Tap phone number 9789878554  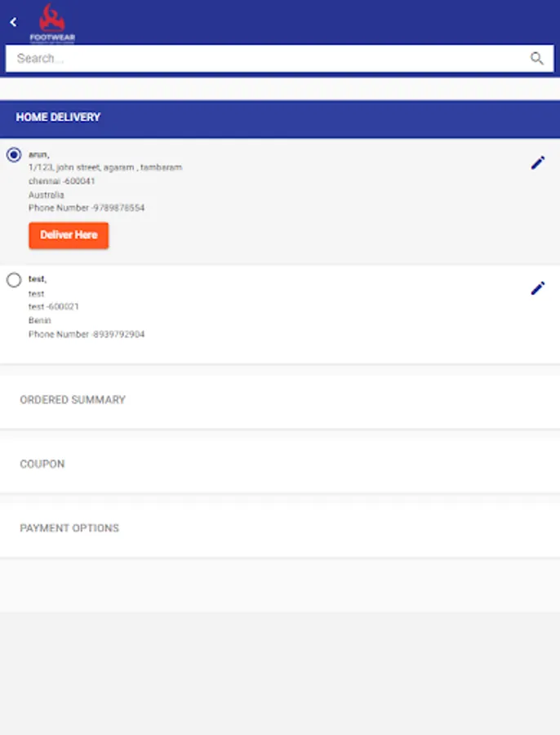[x=87, y=208]
